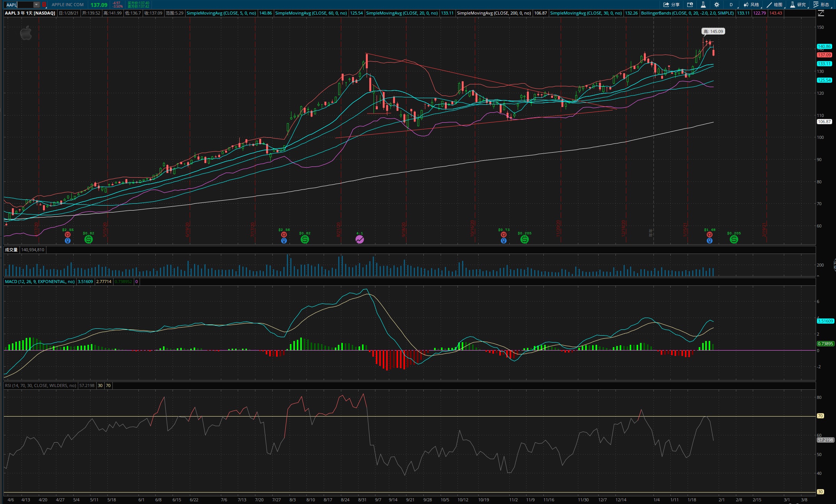Click blue lightbulb under $1.68 earnings

pyautogui.click(x=709, y=241)
